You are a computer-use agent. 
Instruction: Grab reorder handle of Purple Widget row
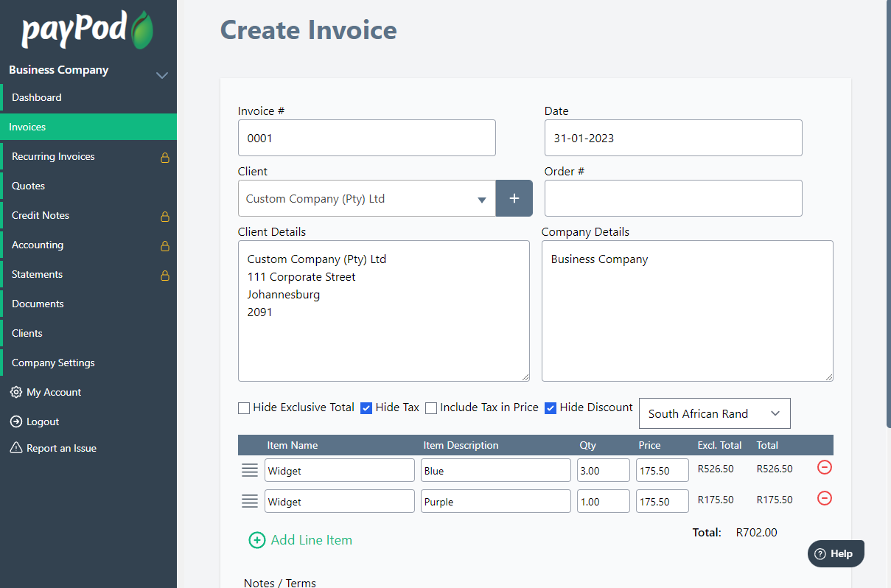tap(250, 501)
